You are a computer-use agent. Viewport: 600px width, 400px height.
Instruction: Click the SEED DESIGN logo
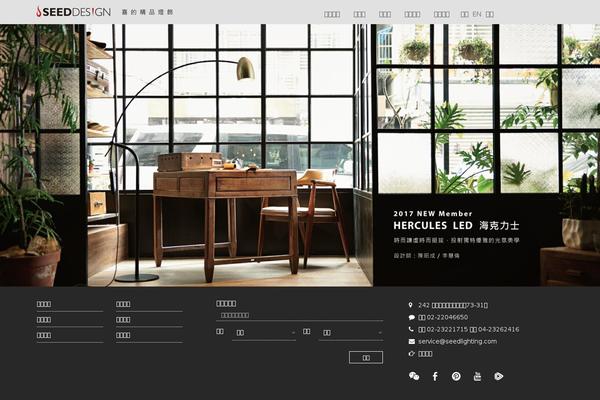pos(73,12)
